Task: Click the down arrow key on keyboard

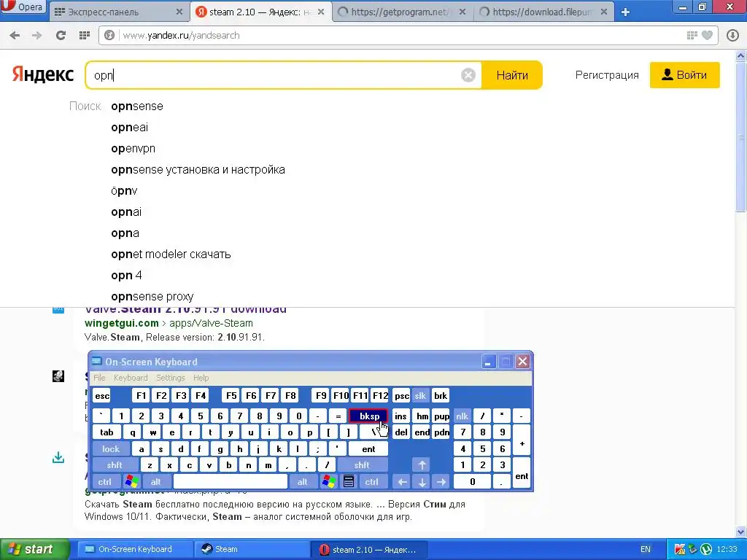Action: [x=422, y=482]
